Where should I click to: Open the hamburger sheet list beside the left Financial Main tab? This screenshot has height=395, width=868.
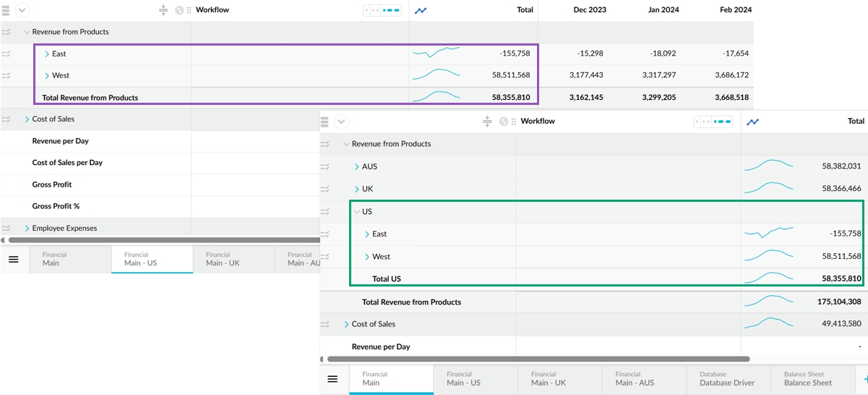pyautogui.click(x=14, y=259)
